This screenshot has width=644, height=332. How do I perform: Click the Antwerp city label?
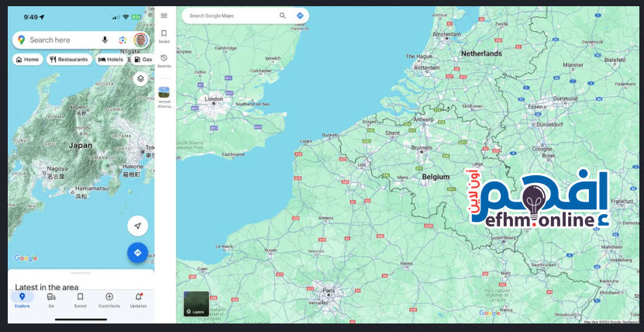tap(425, 119)
